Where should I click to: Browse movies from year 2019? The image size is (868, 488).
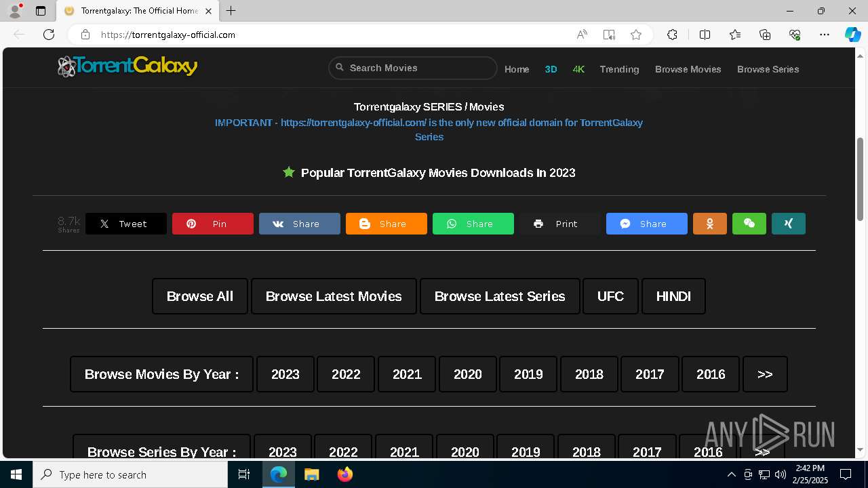tap(528, 374)
